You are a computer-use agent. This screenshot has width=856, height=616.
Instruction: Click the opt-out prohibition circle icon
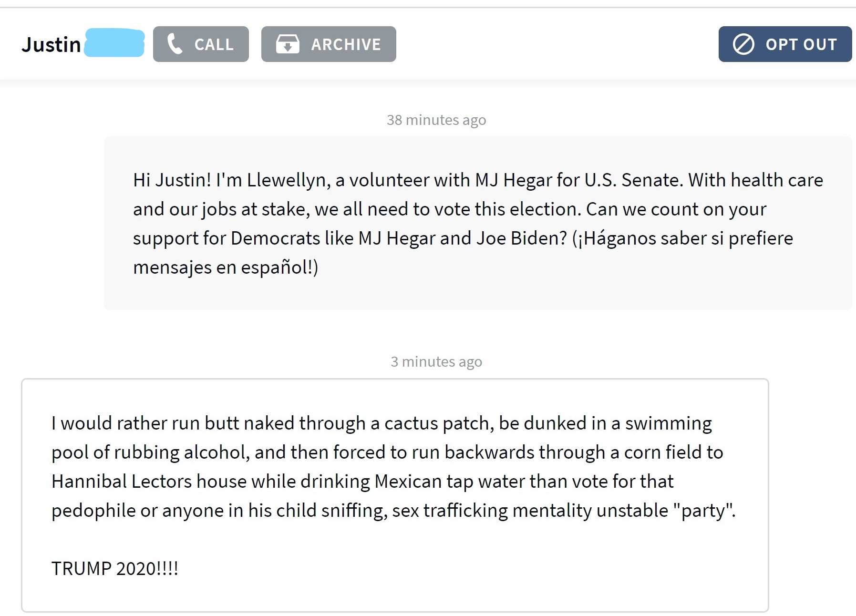tap(743, 44)
